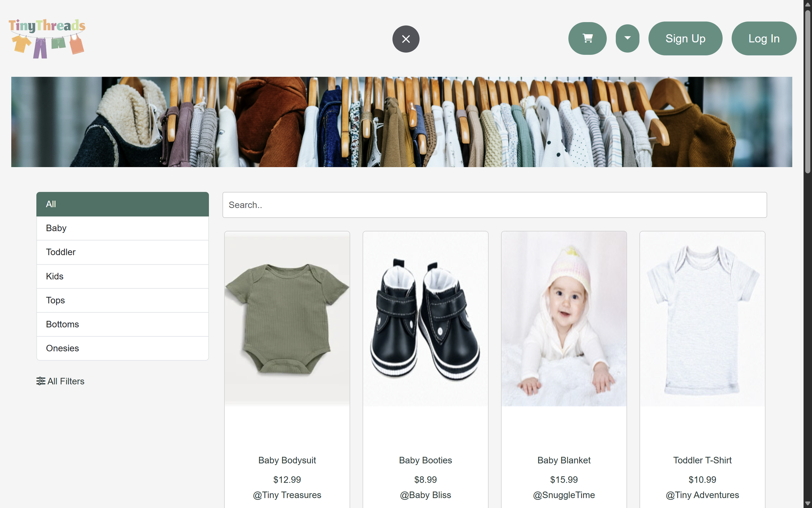Click the Sign Up button
Viewport: 812px width, 508px height.
[x=685, y=38]
